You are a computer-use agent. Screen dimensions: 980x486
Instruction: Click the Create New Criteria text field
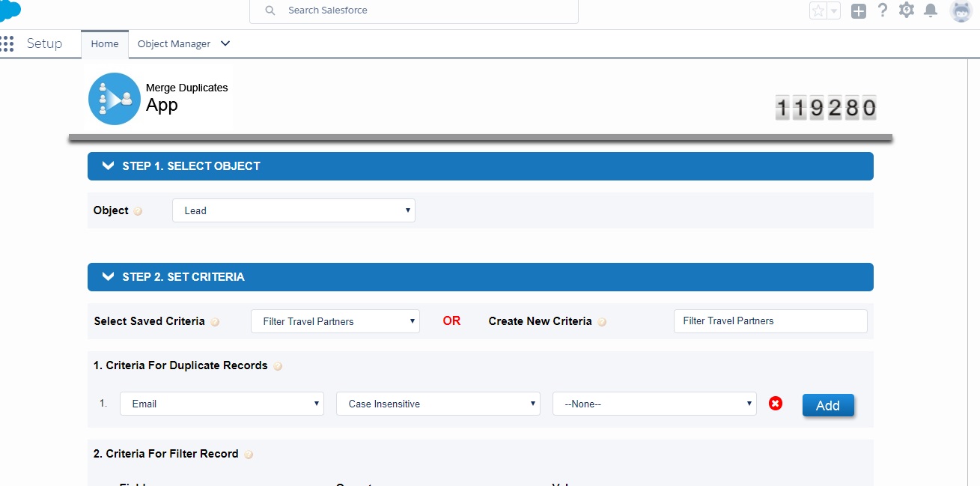point(770,321)
